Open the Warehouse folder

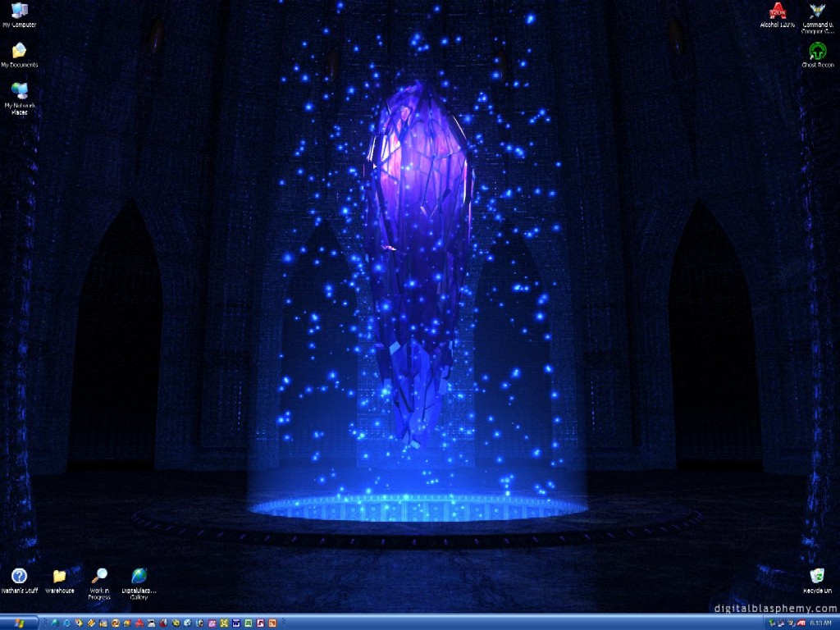[x=59, y=577]
